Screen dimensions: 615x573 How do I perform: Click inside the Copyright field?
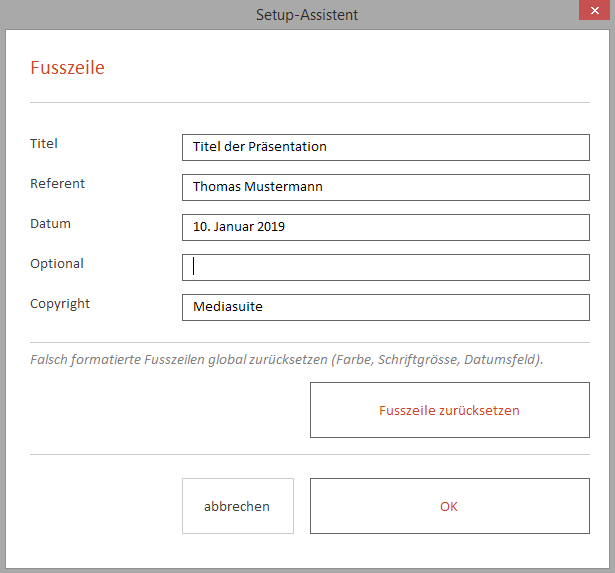coord(386,307)
